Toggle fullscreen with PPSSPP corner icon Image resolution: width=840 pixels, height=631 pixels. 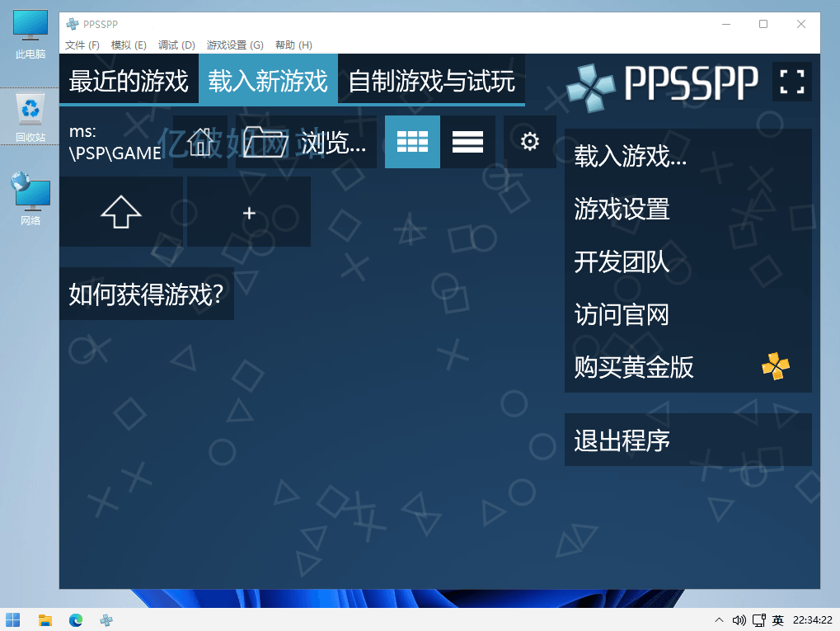pyautogui.click(x=792, y=82)
